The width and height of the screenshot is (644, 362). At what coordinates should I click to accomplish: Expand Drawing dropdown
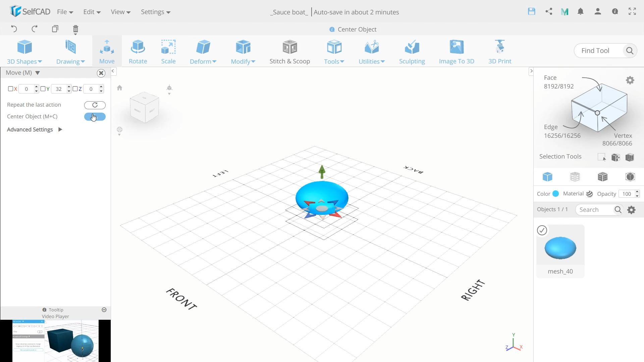coord(70,52)
